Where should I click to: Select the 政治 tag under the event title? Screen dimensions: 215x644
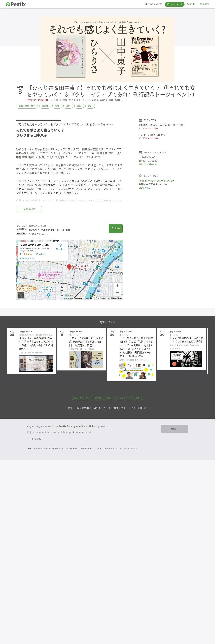point(79,106)
